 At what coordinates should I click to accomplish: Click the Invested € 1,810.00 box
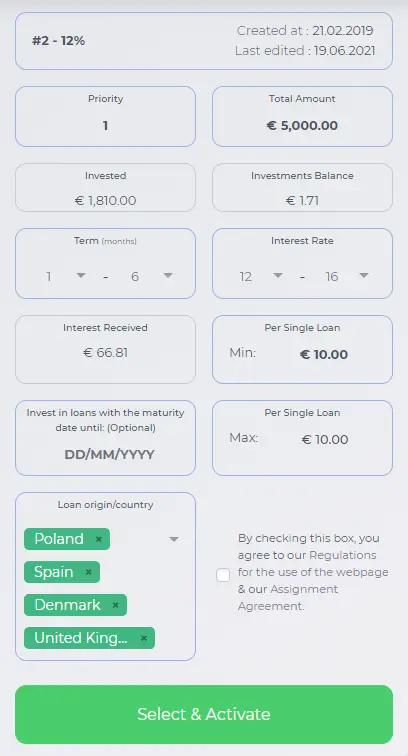(x=106, y=188)
